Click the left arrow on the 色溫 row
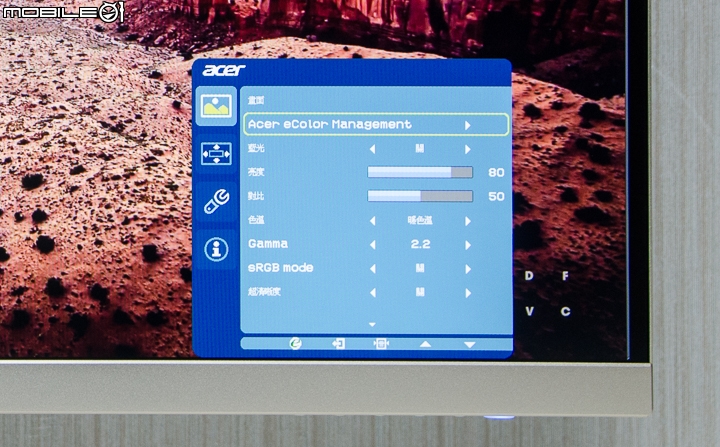Image resolution: width=720 pixels, height=447 pixels. point(372,221)
